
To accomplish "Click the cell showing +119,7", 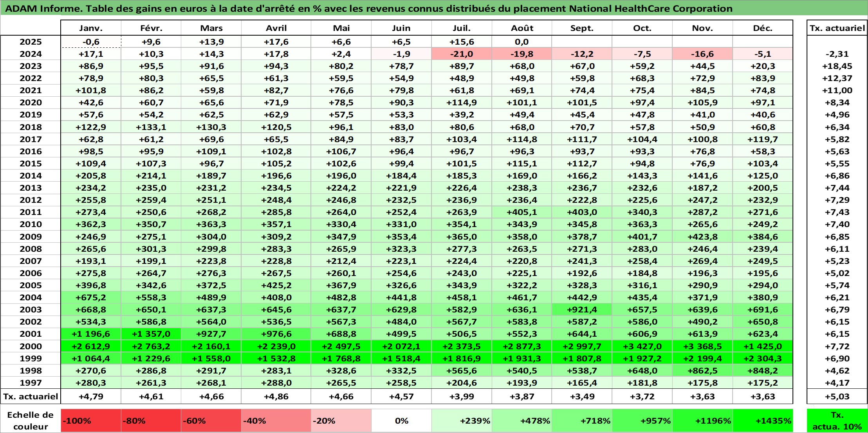I will click(x=763, y=139).
